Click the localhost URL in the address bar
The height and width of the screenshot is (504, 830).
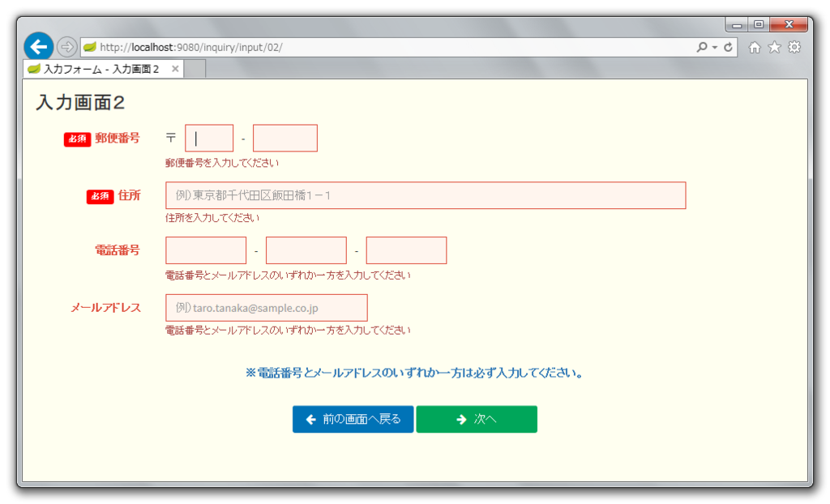[x=190, y=48]
